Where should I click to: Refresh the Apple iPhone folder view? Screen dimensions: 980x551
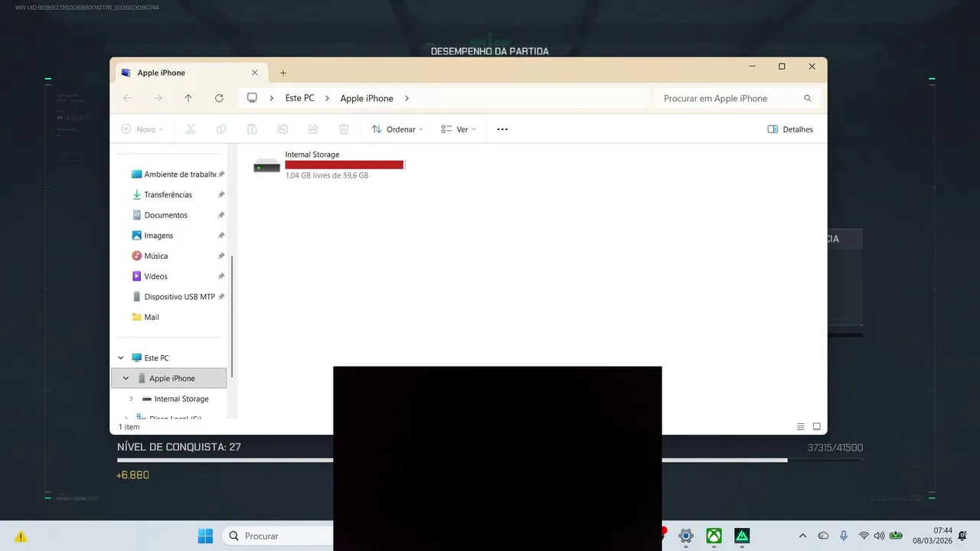(219, 98)
